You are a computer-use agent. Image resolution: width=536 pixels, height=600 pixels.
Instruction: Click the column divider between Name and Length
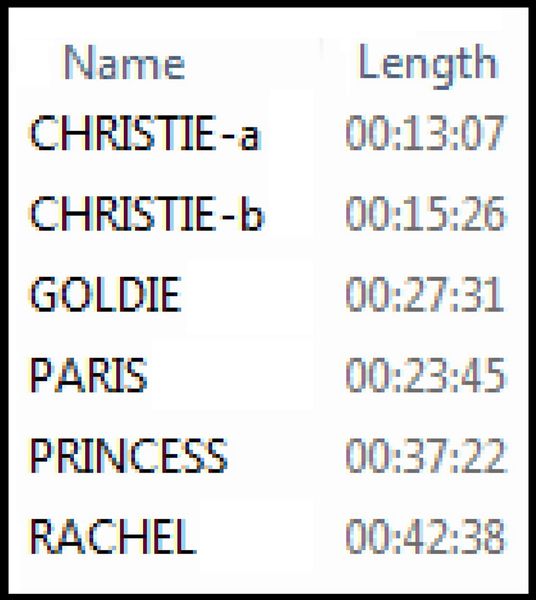[x=321, y=63]
